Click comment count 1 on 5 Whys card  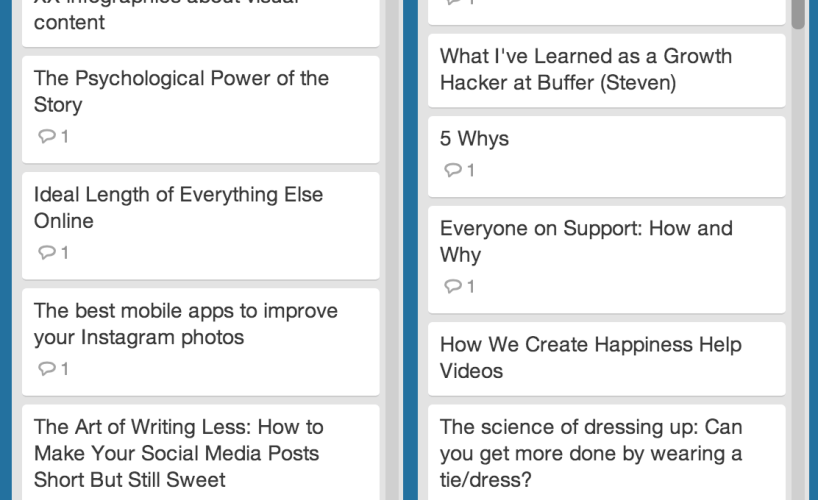pyautogui.click(x=471, y=170)
